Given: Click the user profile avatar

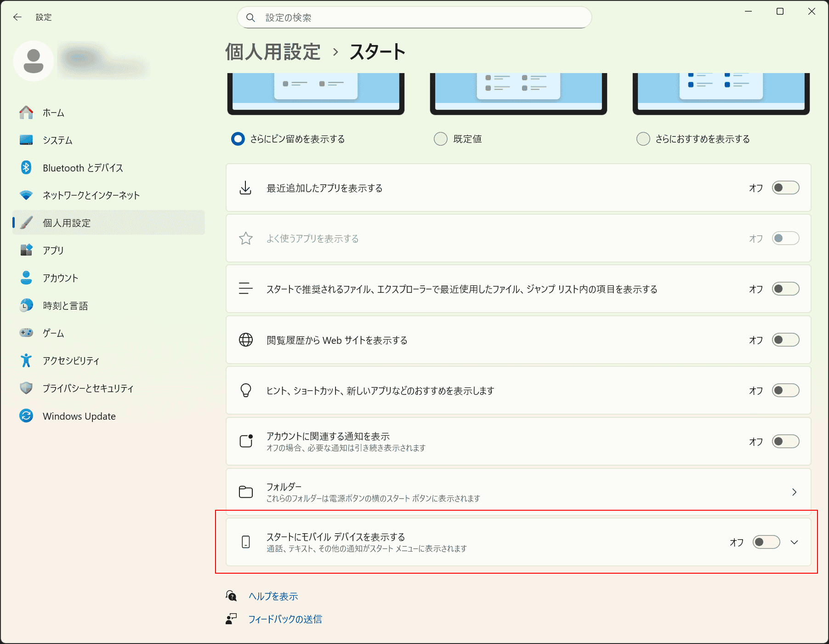Looking at the screenshot, I should (x=34, y=61).
